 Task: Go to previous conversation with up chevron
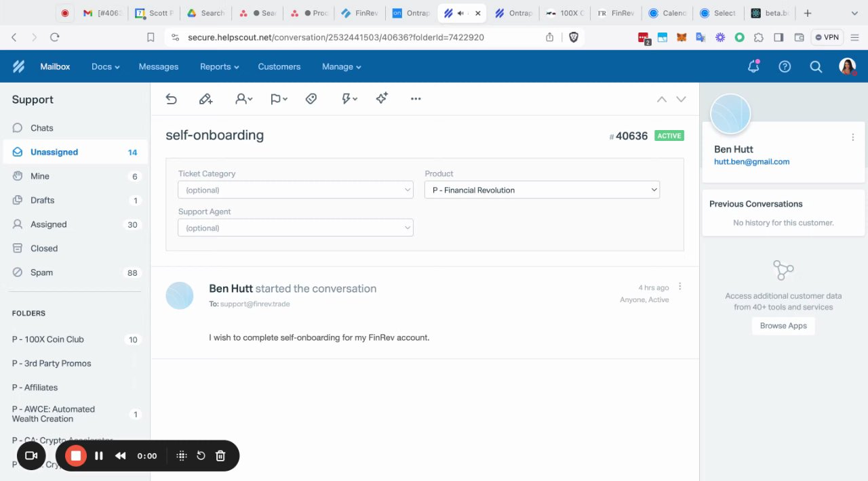coord(662,99)
